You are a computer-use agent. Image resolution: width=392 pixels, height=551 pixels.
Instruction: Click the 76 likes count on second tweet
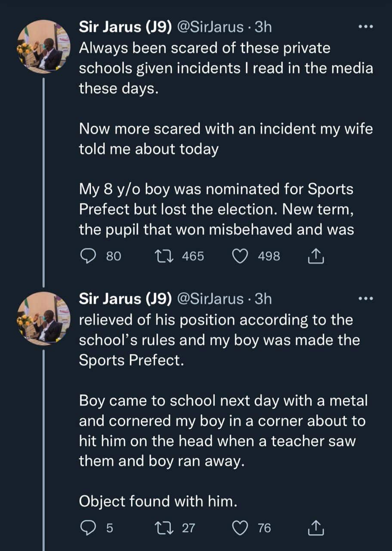tap(264, 528)
